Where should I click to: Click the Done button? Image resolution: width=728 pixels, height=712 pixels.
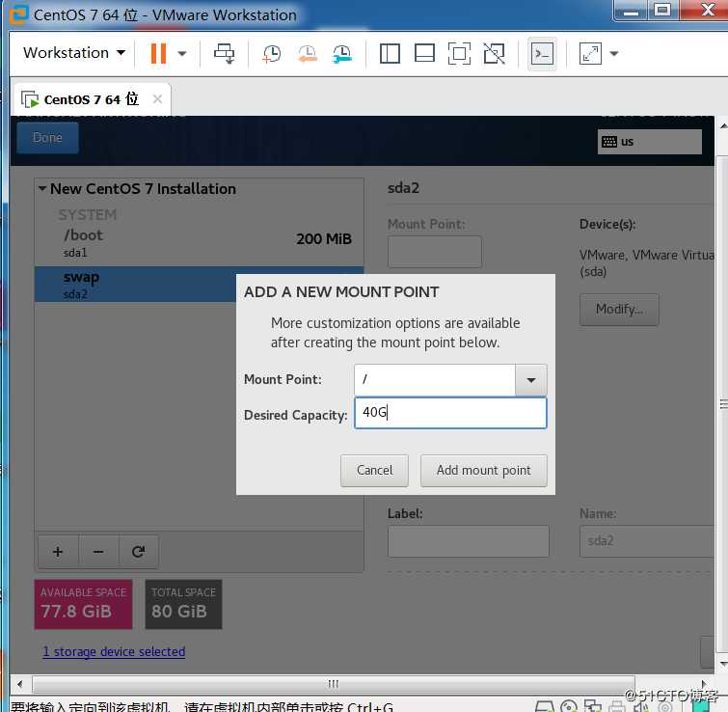coord(47,137)
